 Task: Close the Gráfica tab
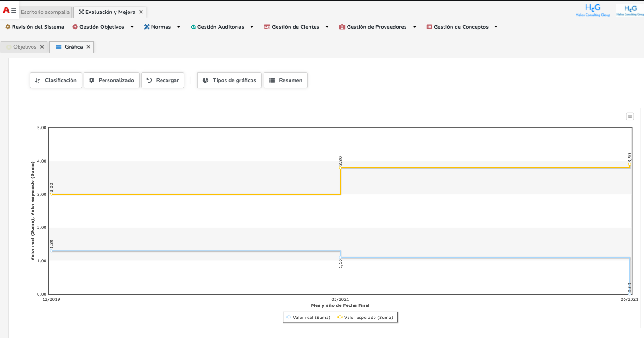click(88, 47)
